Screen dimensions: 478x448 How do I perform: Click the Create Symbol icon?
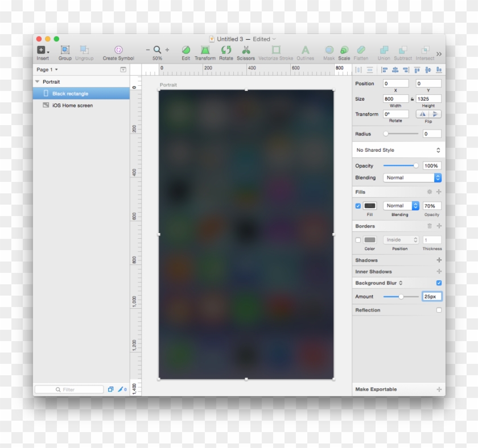[x=118, y=50]
